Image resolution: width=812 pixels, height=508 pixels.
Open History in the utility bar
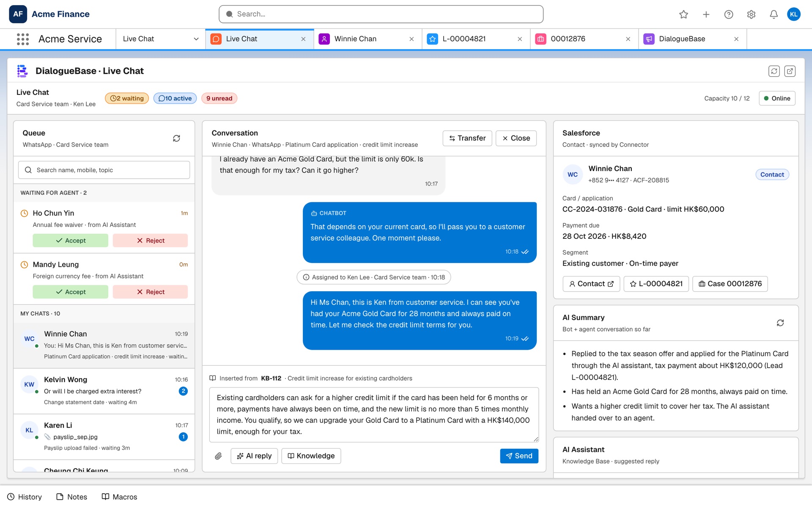(x=25, y=497)
